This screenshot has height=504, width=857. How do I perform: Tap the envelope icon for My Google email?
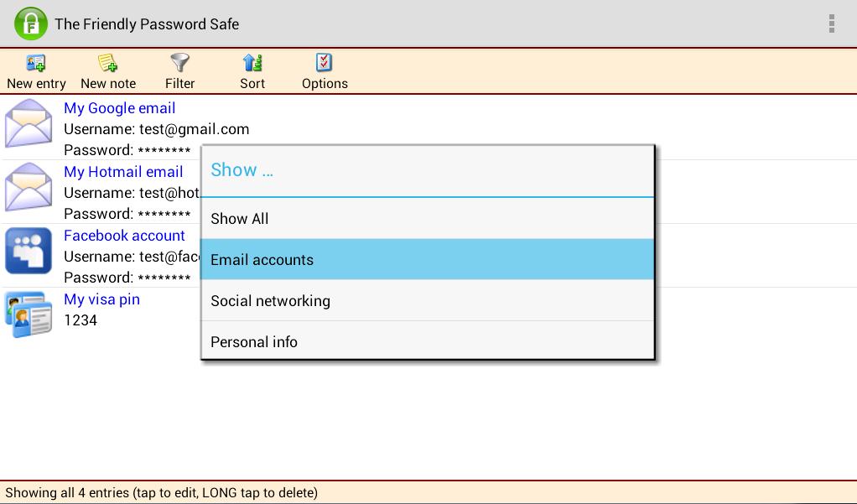pyautogui.click(x=29, y=123)
